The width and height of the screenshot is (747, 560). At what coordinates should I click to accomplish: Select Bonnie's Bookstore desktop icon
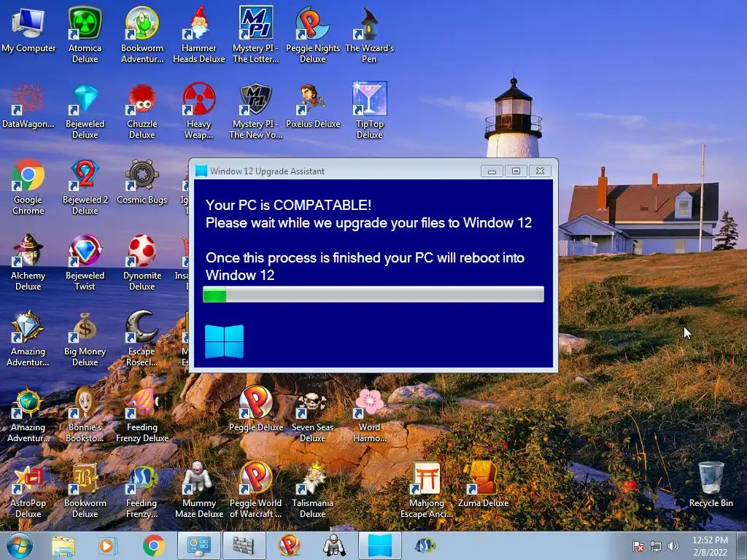(85, 414)
